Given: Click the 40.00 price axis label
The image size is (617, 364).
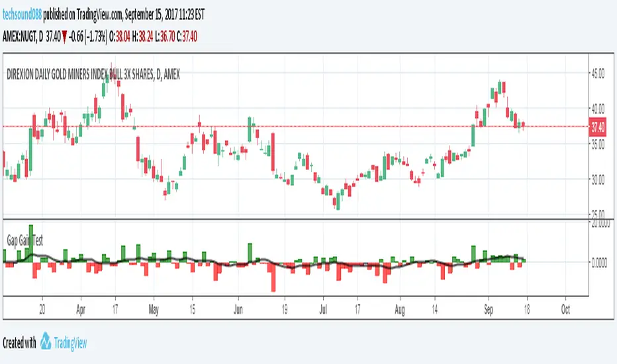Looking at the screenshot, I should 598,109.
